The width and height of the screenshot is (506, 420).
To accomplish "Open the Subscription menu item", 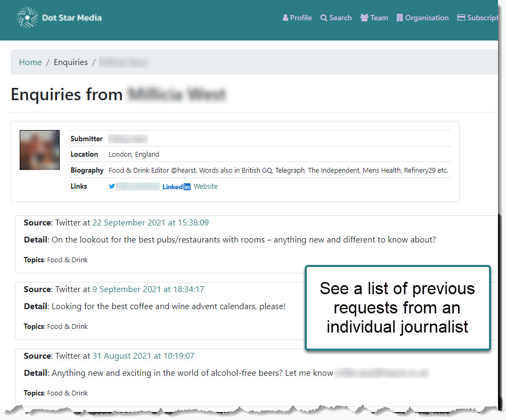I will (478, 18).
